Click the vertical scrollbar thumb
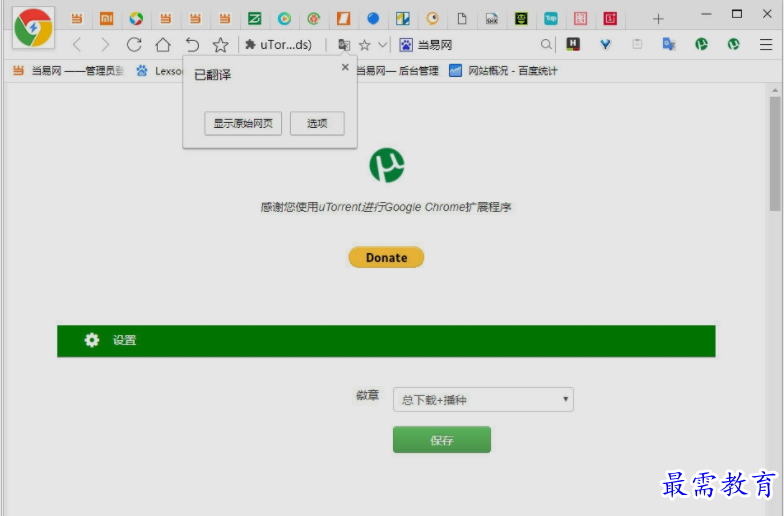This screenshot has width=784, height=516. 775,154
